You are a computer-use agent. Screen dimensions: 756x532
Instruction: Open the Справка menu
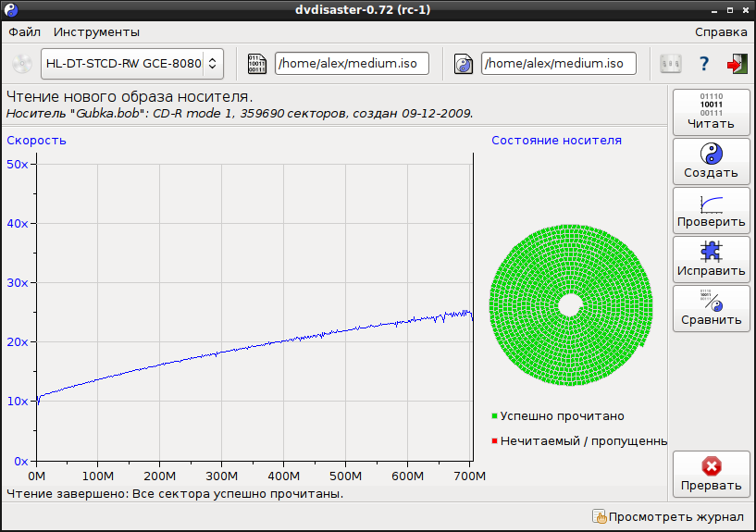(721, 32)
